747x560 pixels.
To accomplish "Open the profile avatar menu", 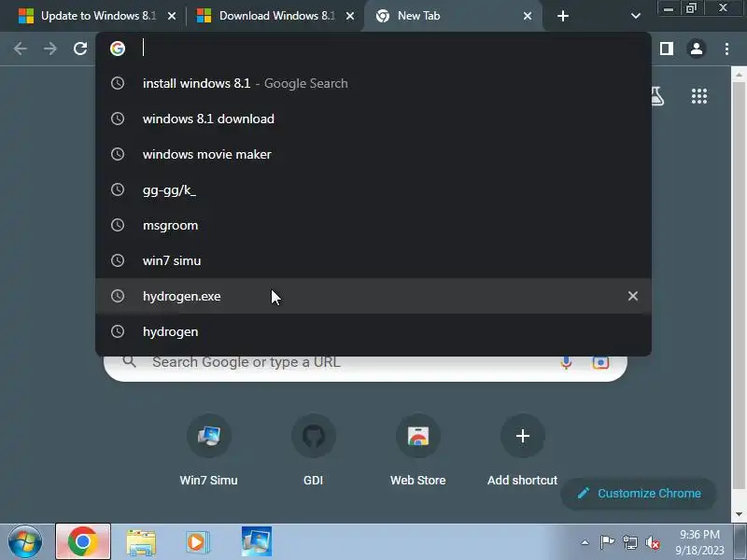I will [x=696, y=49].
